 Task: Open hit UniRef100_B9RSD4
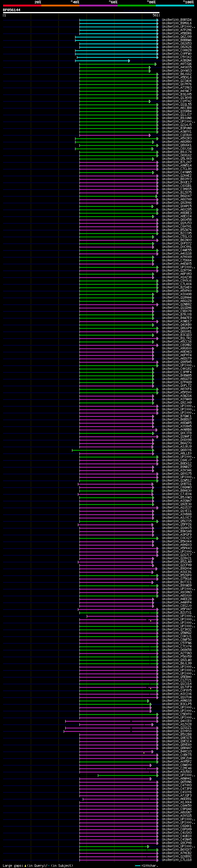177,20
